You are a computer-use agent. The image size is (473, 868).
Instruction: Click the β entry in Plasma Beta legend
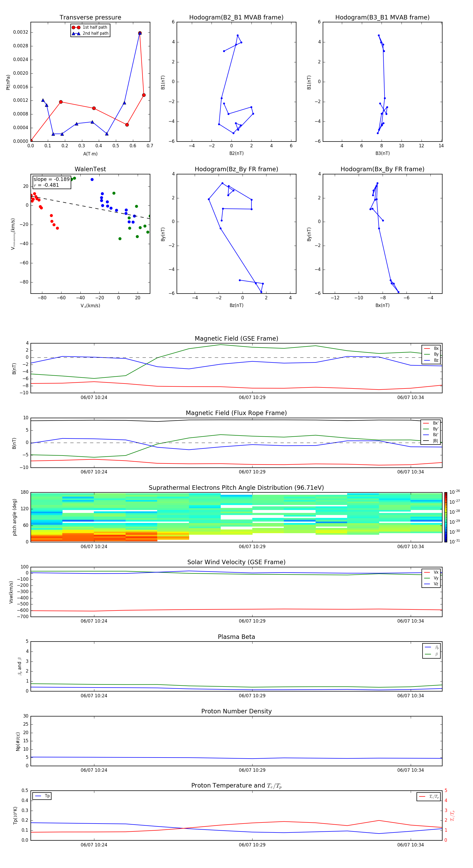tap(431, 654)
